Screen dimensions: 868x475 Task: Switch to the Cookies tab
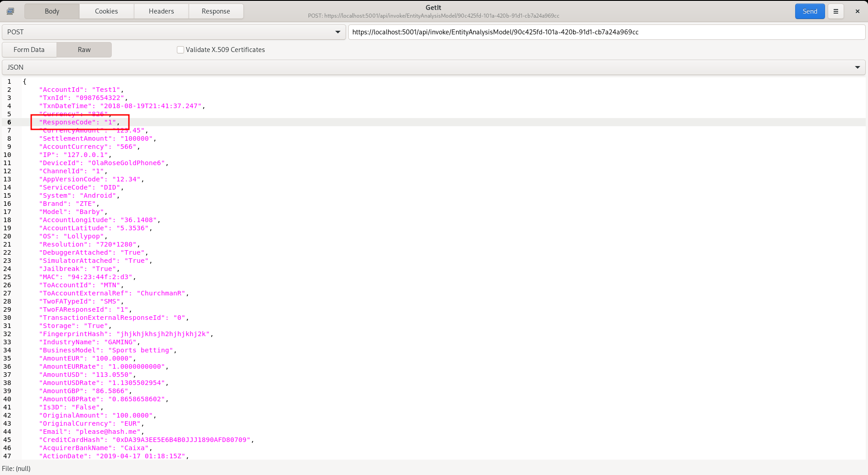click(106, 11)
